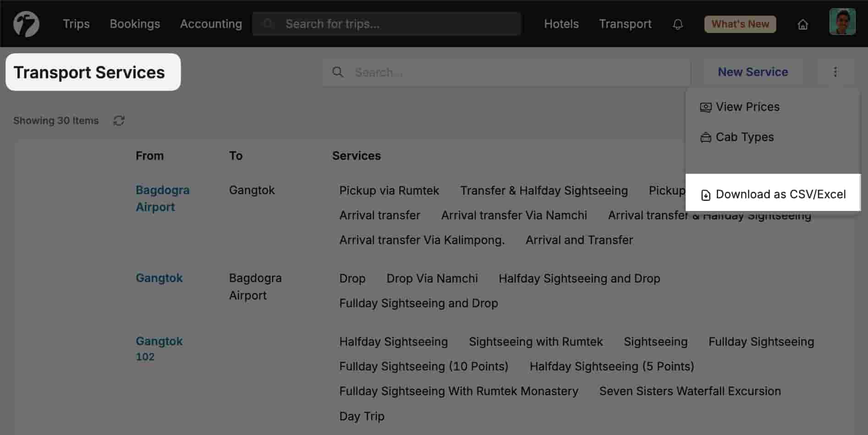
Task: Click the Search for trips input field
Action: (386, 24)
